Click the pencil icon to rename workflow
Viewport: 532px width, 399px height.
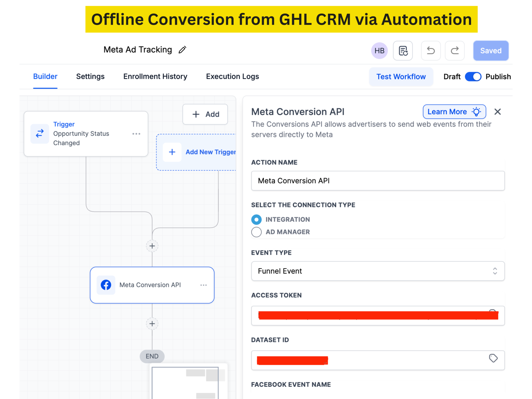(x=182, y=50)
